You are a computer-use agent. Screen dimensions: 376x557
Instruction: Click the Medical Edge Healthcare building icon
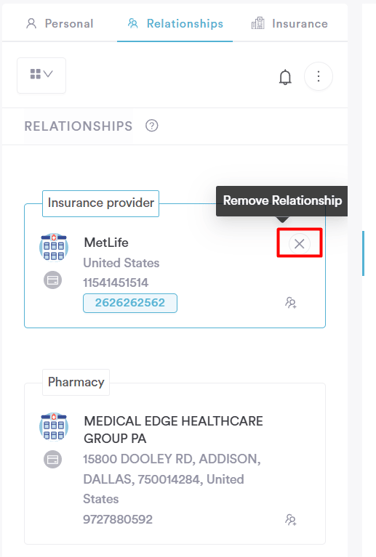pos(54,426)
